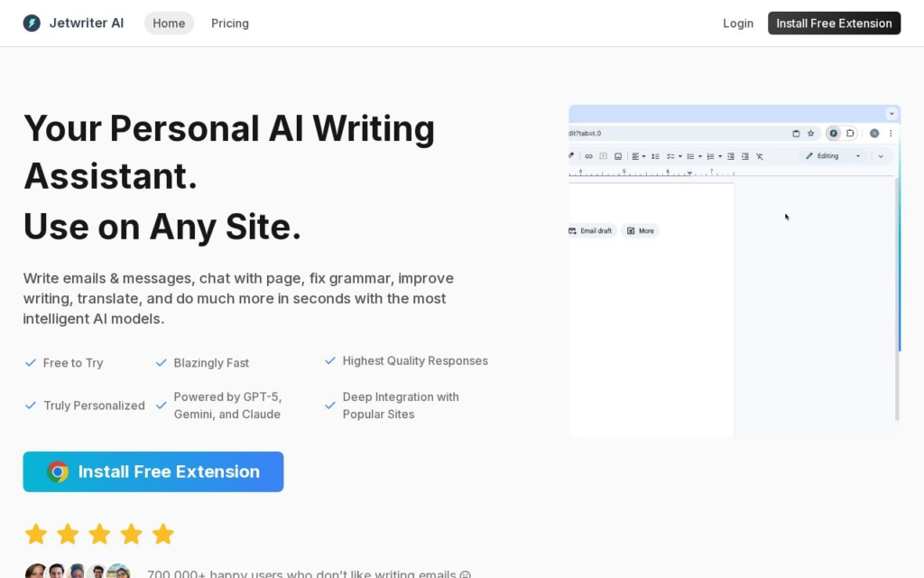
Task: Click the Jetwriter AI lightning logo
Action: (x=32, y=23)
